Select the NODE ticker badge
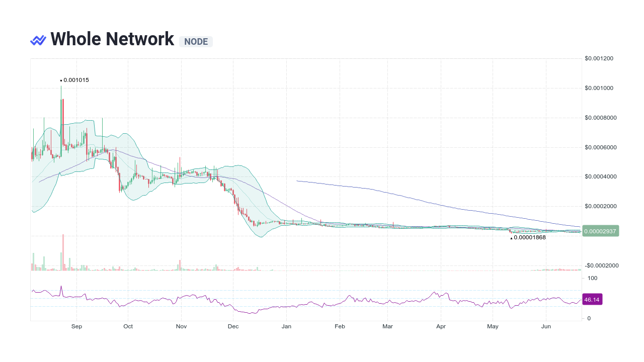Viewport: 644px width, 362px height. 196,42
